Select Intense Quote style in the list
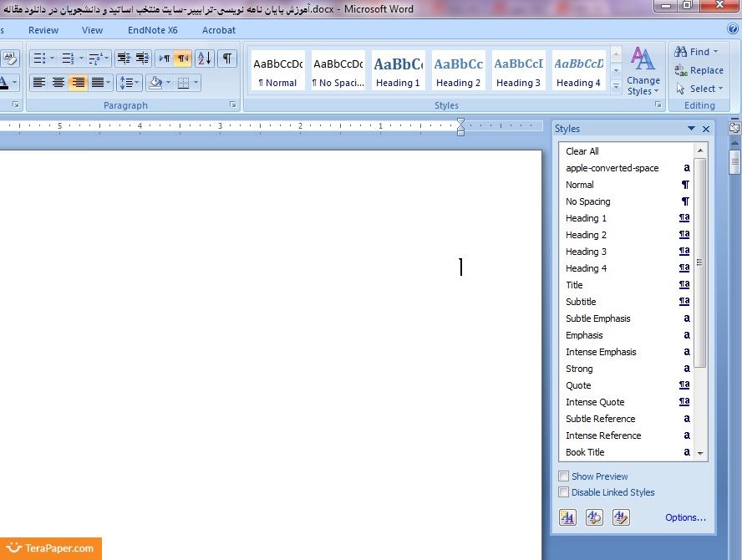This screenshot has width=742, height=560. pyautogui.click(x=595, y=402)
